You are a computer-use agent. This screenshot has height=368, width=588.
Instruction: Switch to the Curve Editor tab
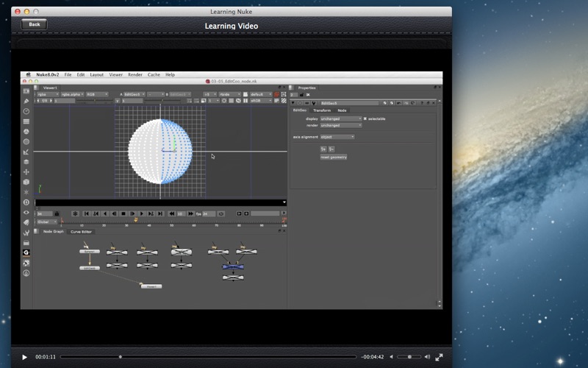[x=81, y=232]
